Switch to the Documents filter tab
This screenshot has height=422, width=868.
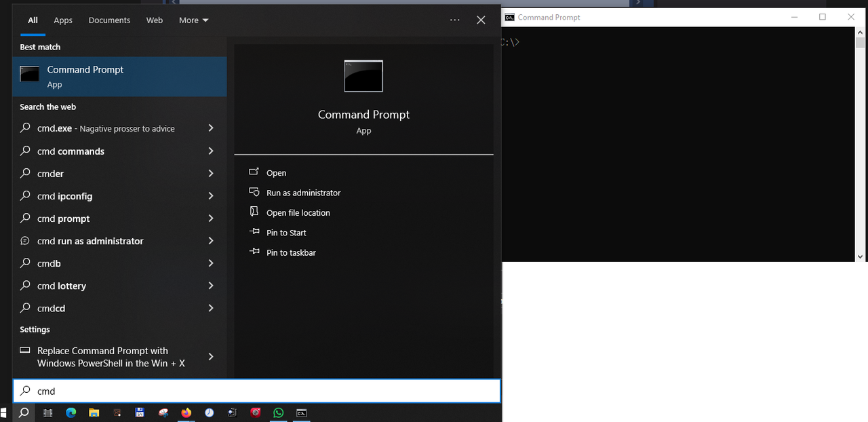point(109,20)
